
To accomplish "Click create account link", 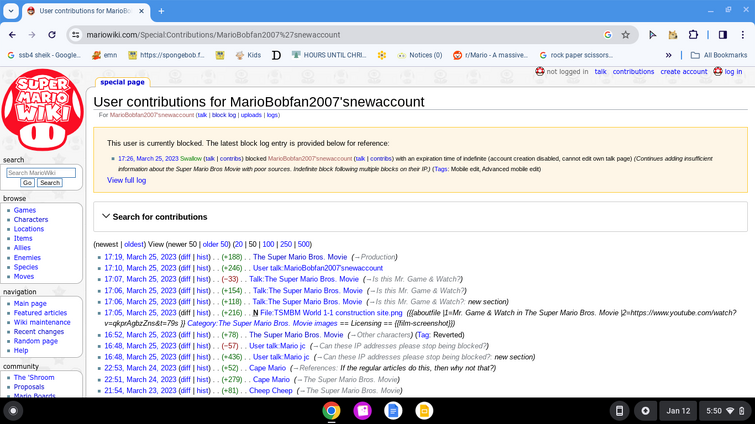I will [x=684, y=71].
